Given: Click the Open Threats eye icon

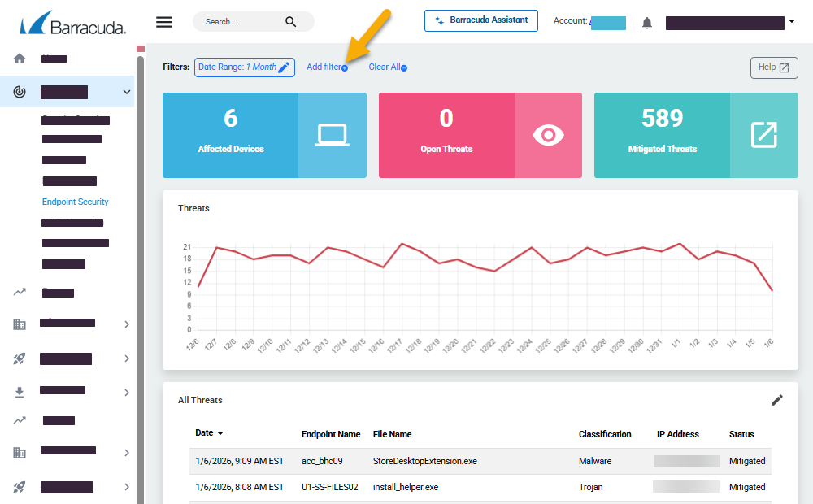Looking at the screenshot, I should (548, 135).
